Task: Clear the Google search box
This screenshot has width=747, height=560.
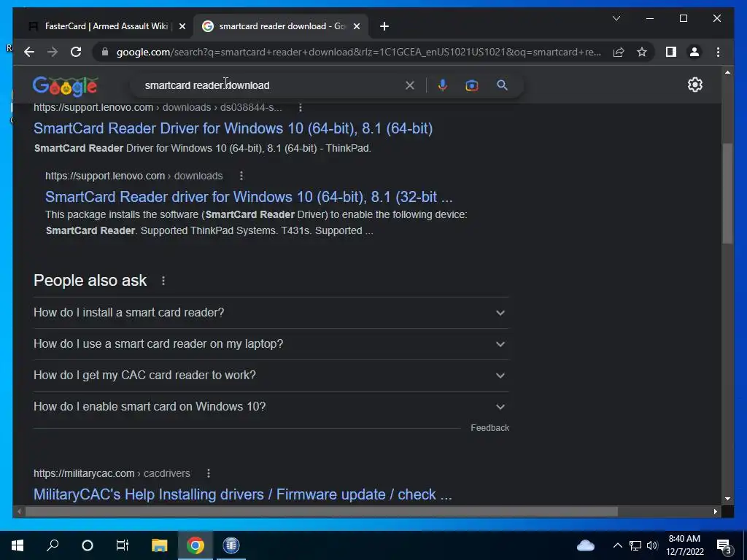Action: pyautogui.click(x=410, y=85)
